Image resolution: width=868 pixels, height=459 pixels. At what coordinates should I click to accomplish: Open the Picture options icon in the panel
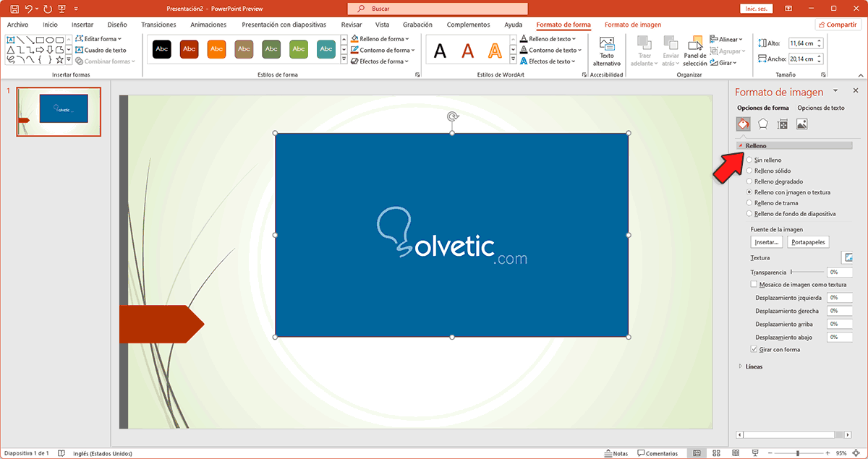[801, 123]
